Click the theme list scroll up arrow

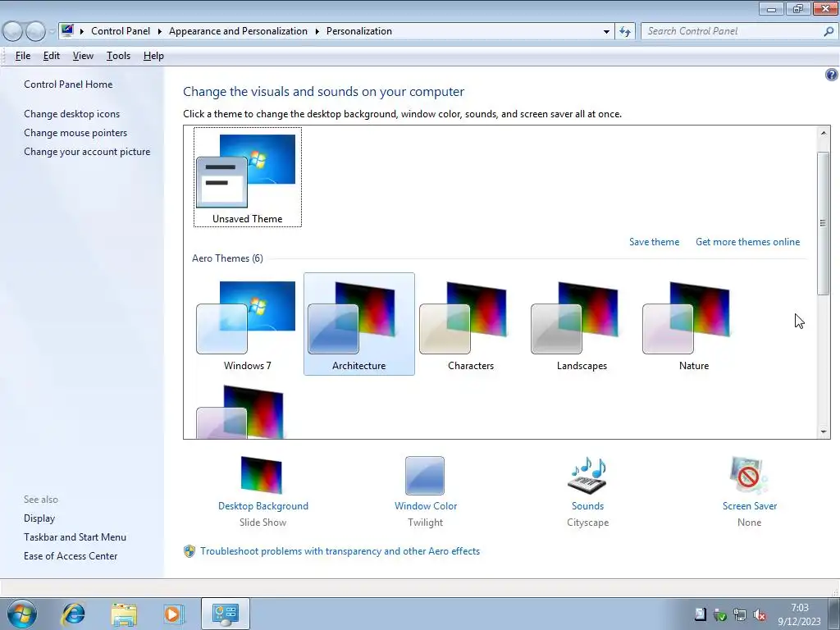pos(824,133)
